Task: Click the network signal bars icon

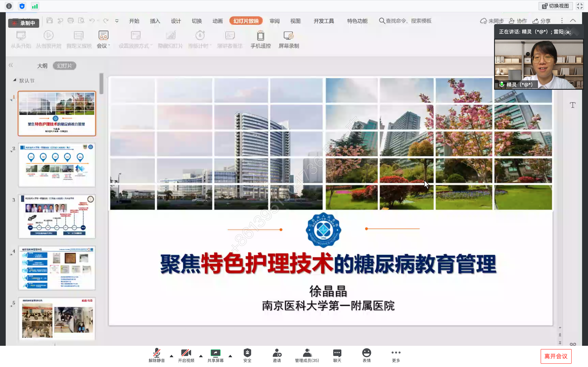Action: (35, 6)
